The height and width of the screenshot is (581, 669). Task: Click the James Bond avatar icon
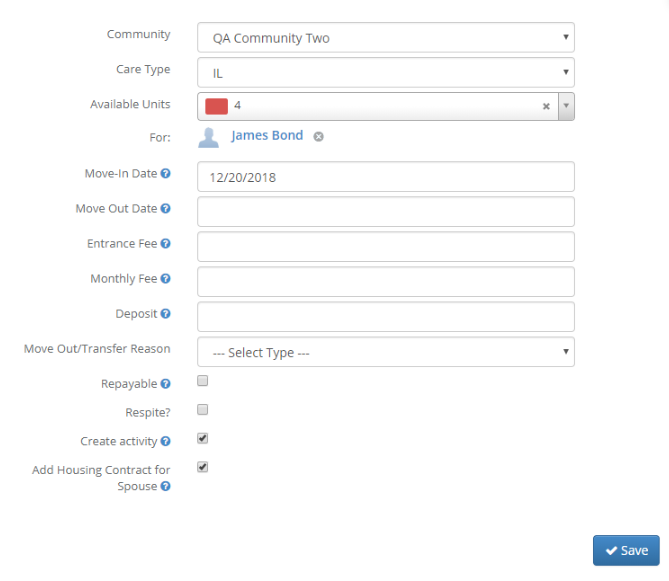(x=209, y=137)
